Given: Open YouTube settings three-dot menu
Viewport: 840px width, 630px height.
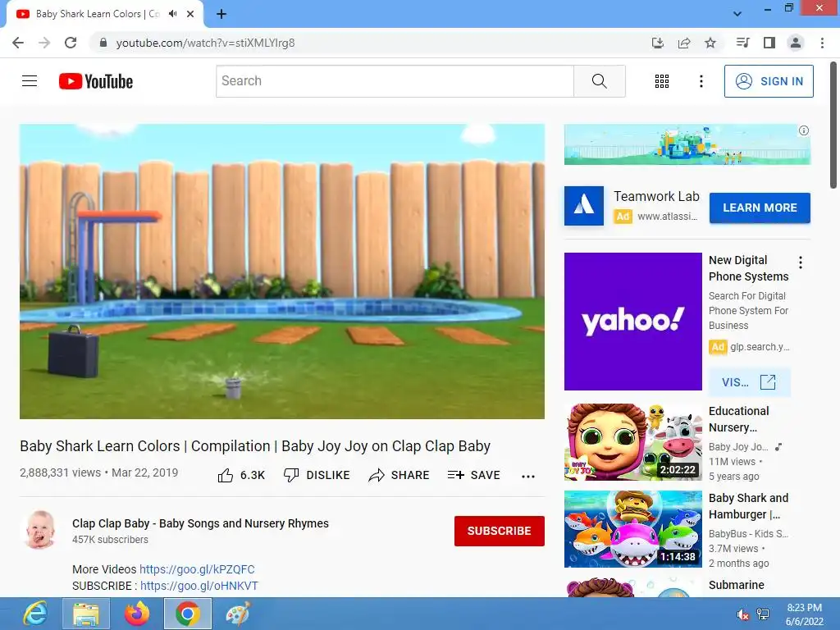Looking at the screenshot, I should [701, 81].
